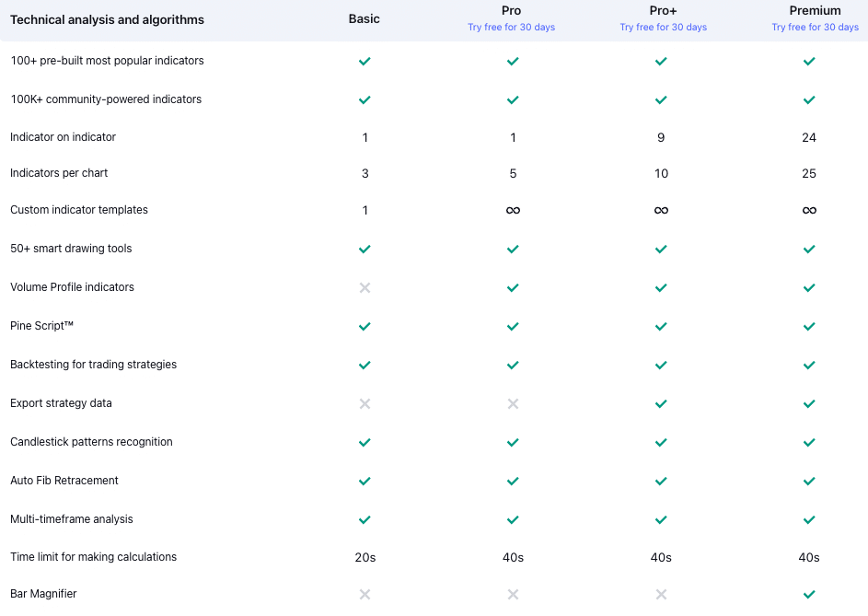
Task: Click Premium's Indicators per chart value 25
Action: (x=809, y=173)
